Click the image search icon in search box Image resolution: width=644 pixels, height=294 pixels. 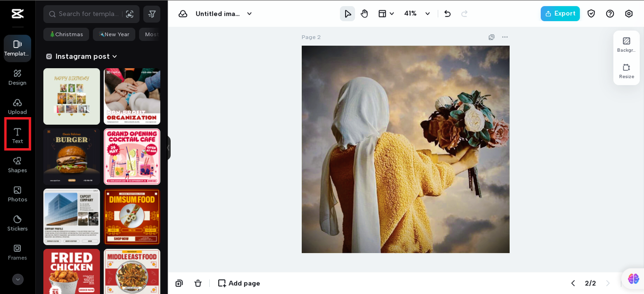point(130,14)
